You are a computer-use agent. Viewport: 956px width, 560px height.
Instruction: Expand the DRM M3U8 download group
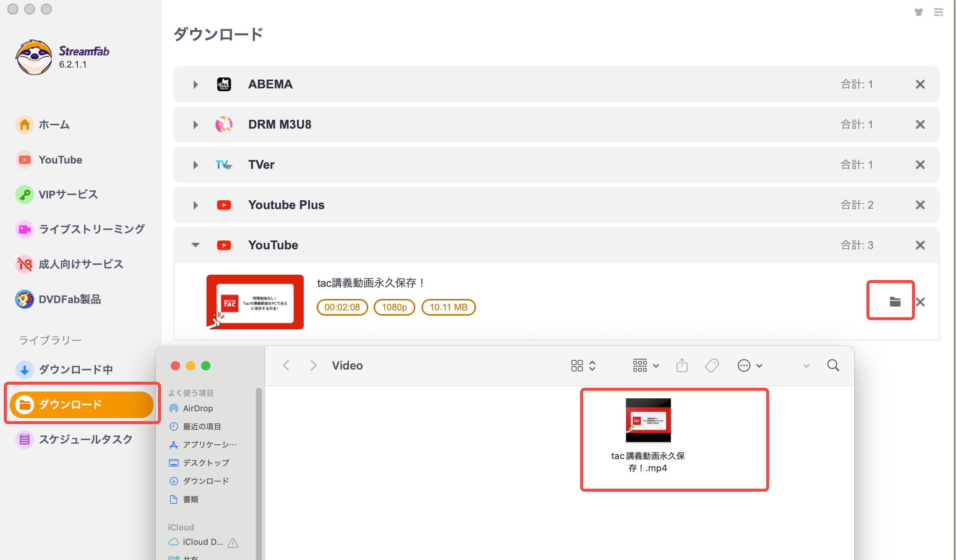(x=196, y=124)
